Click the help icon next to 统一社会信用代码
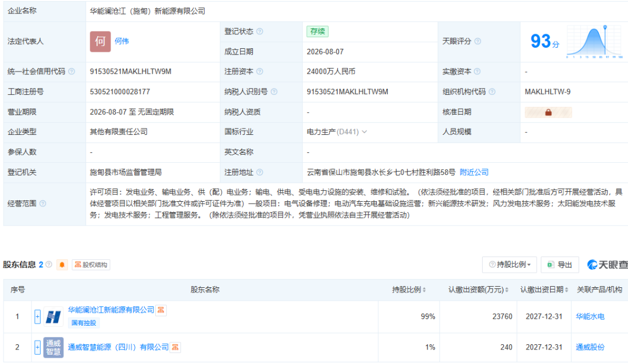Screen dimensions: 628x364 click(x=72, y=72)
